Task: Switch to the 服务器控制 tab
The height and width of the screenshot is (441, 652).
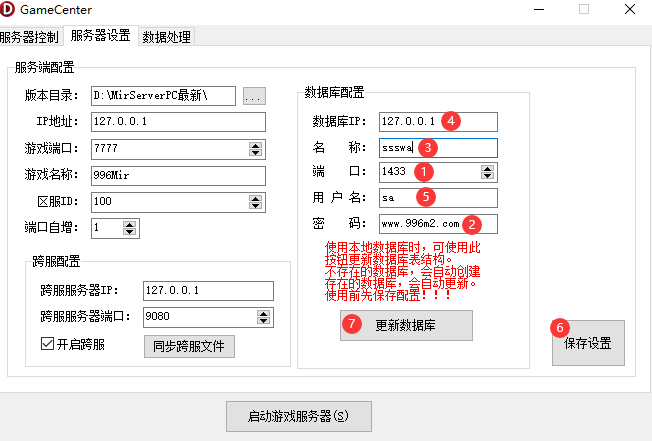Action: click(32, 36)
